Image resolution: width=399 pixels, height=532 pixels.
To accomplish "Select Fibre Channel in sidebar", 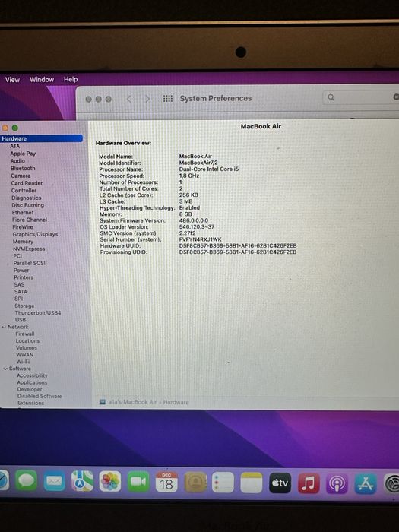I will tap(30, 220).
